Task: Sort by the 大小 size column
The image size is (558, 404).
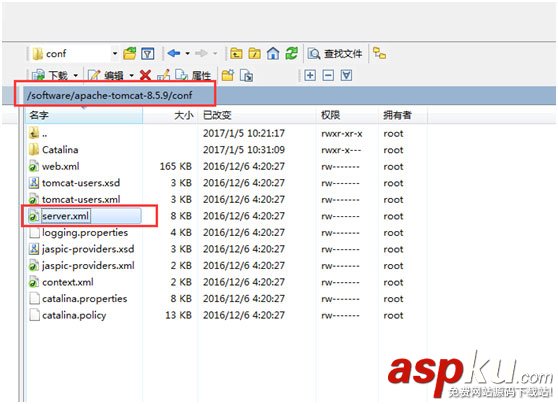Action: (170, 115)
